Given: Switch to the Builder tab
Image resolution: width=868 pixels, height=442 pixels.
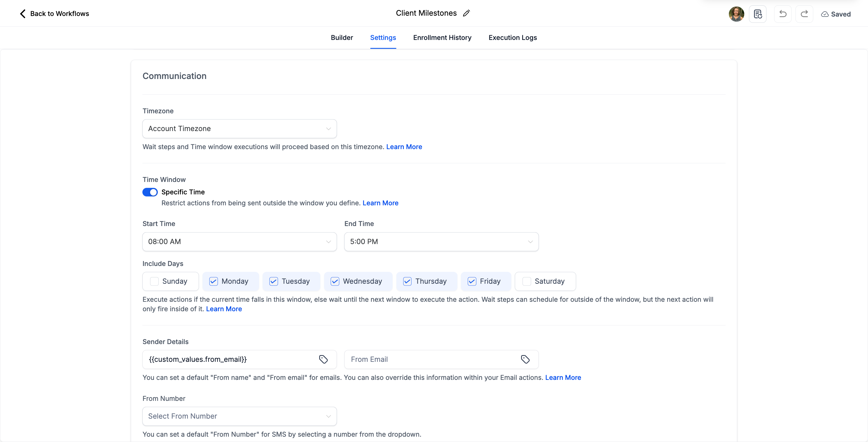Looking at the screenshot, I should (x=342, y=38).
